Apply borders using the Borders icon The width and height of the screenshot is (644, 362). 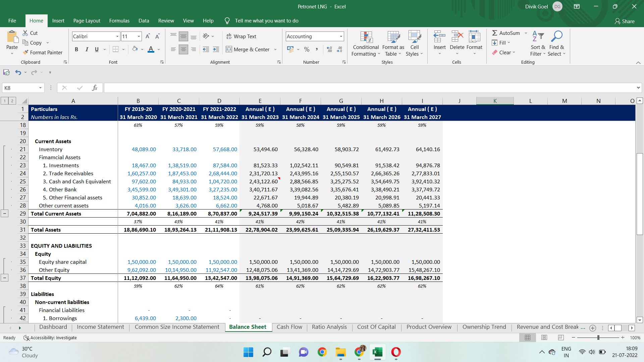[x=115, y=49]
